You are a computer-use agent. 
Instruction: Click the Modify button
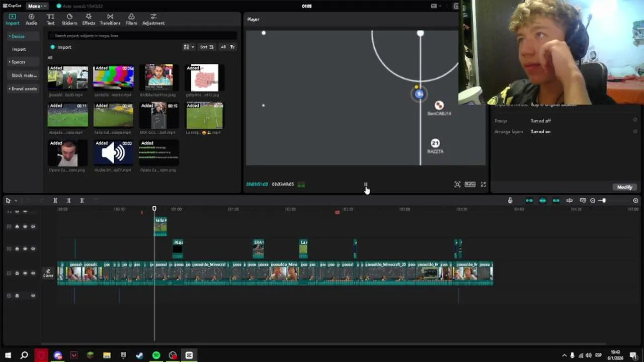625,187
